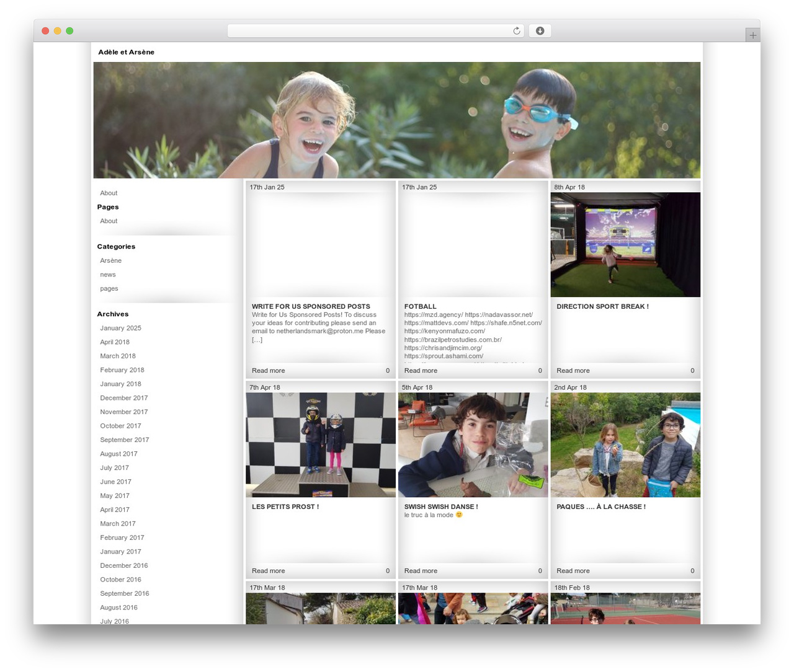Open October 2016 archive
The image size is (794, 672).
121,579
